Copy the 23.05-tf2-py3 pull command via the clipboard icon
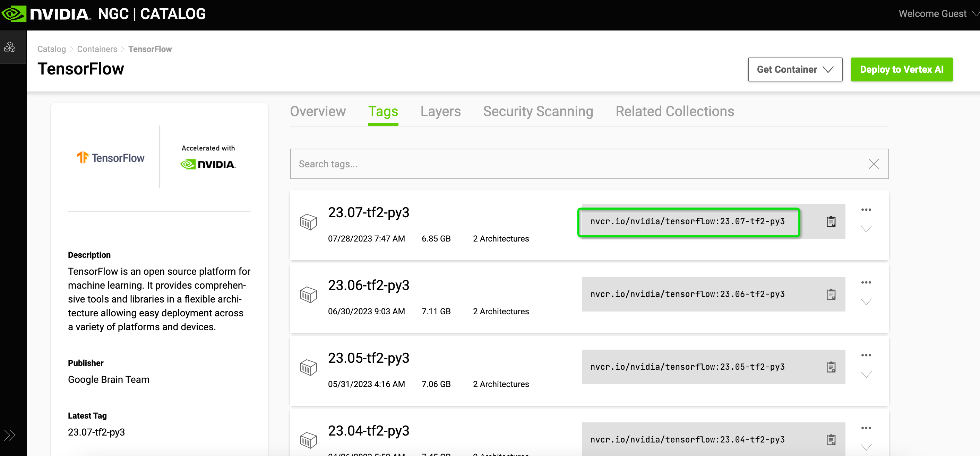 [831, 367]
